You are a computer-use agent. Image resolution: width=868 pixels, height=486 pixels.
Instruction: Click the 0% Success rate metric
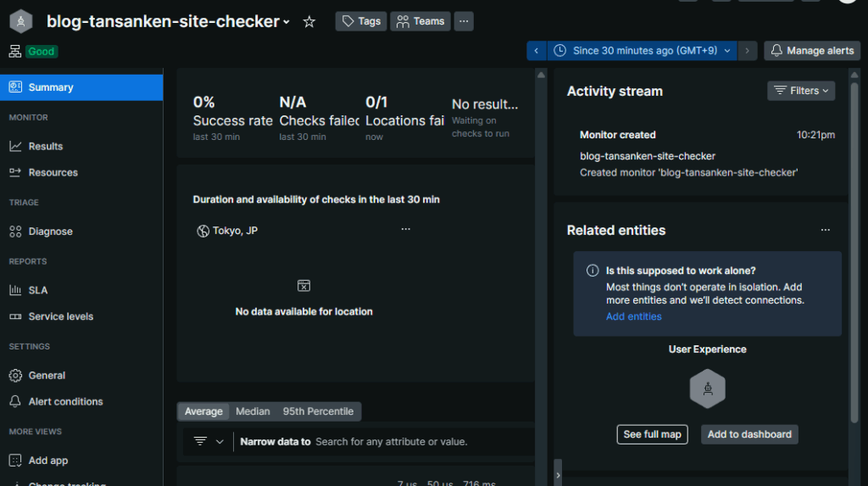pyautogui.click(x=232, y=118)
